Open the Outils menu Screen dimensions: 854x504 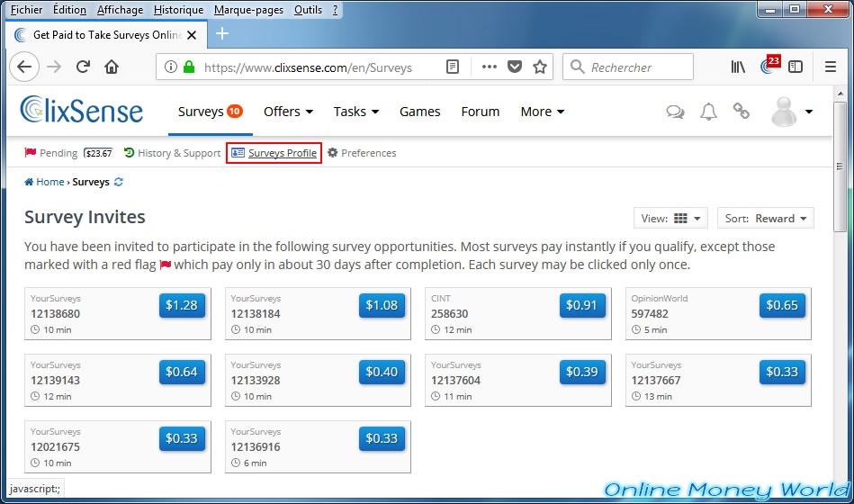[308, 10]
